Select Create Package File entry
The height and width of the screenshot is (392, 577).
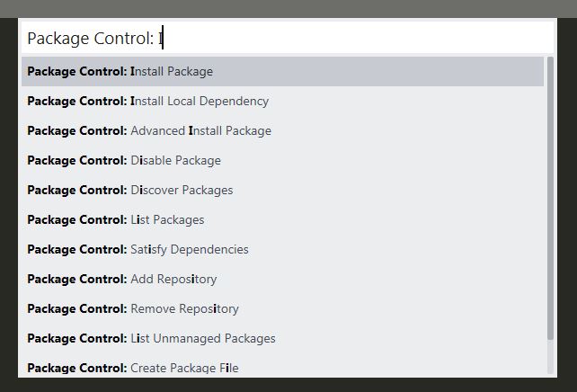[x=184, y=367]
